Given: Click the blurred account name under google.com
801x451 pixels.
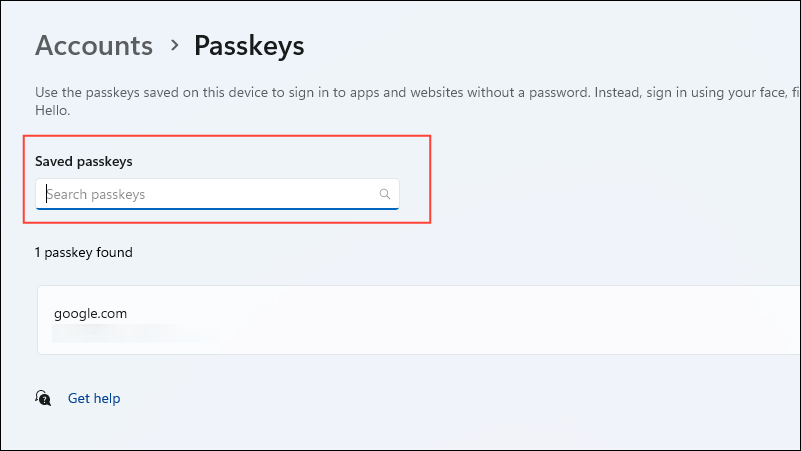Looking at the screenshot, I should pos(135,335).
